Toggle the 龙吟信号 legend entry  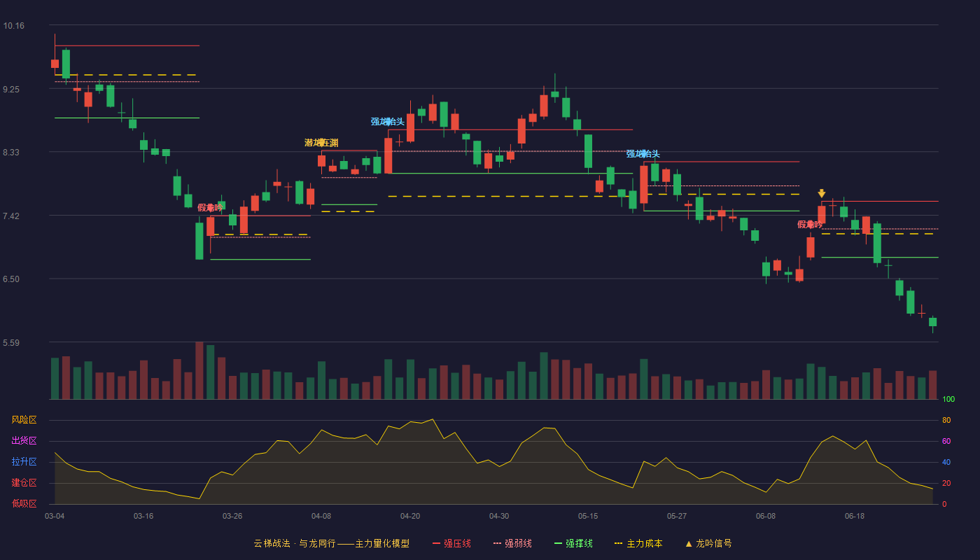tap(708, 543)
